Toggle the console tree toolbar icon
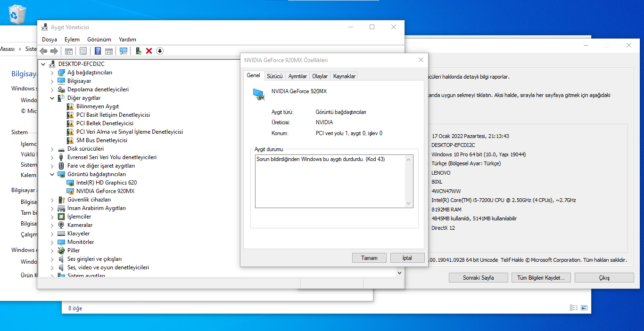This screenshot has width=644, height=331. pos(69,51)
